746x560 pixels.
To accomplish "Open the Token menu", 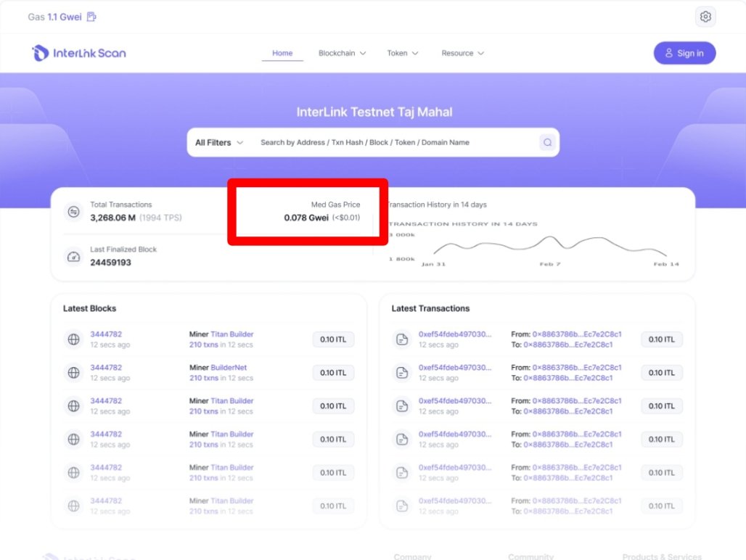I will [x=403, y=53].
